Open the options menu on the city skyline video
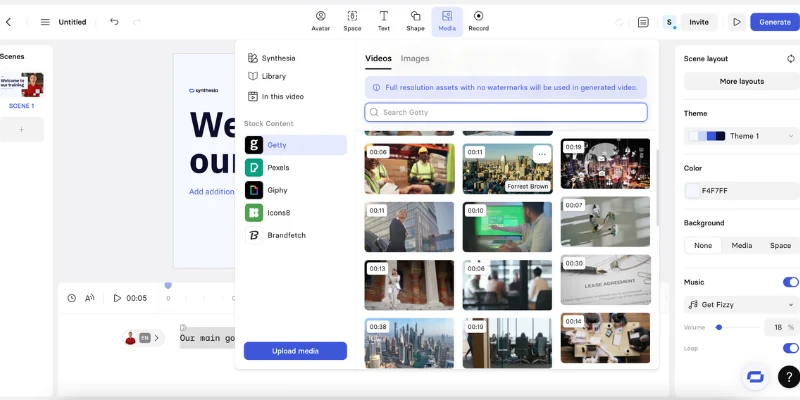Screen dimensions: 800x400 point(542,154)
